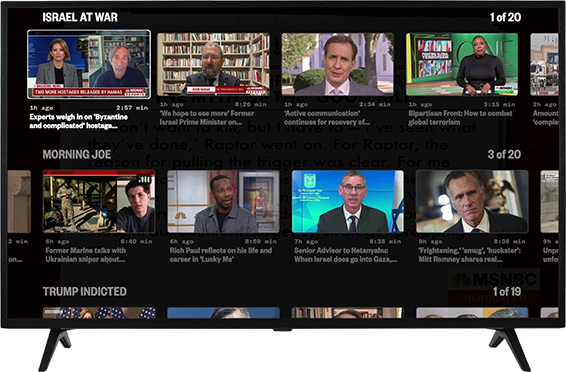Open 'Active communication continues for recovery' video thumbnail
566x372 pixels.
coord(338,64)
